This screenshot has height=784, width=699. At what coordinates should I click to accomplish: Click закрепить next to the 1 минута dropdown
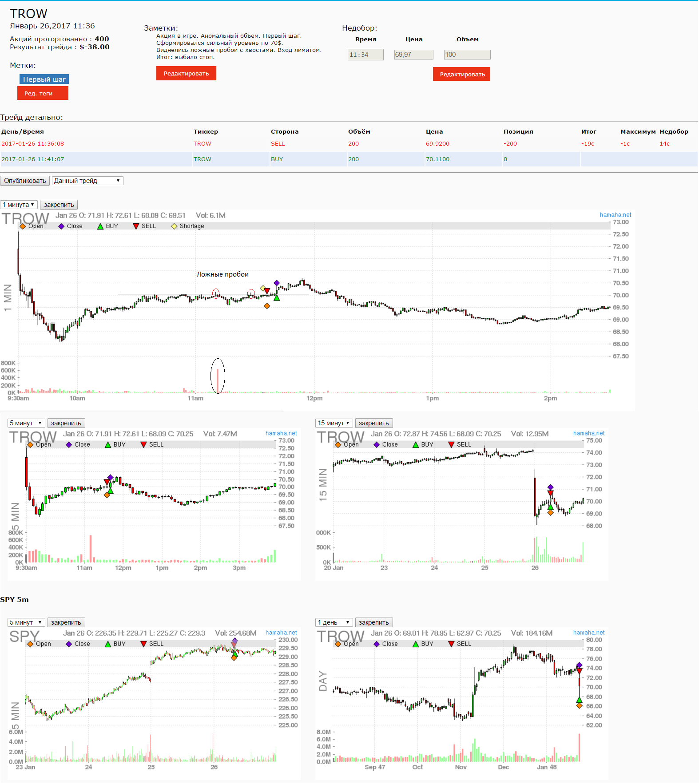point(59,205)
